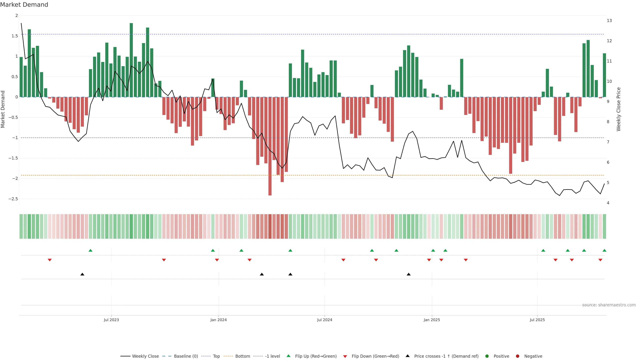This screenshot has height=362, width=644.
Task: Click the -1 level legend label
Action: point(273,356)
